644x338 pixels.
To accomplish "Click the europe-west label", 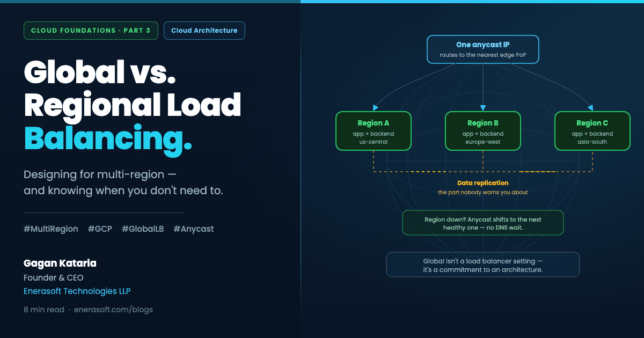I will tap(483, 143).
